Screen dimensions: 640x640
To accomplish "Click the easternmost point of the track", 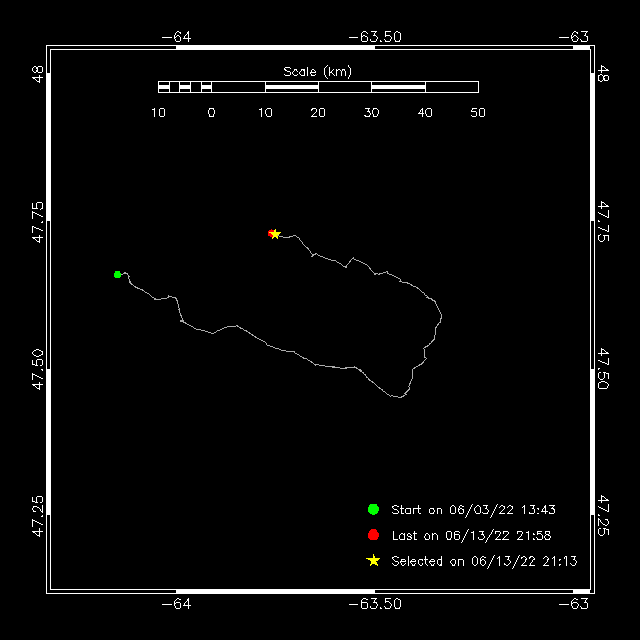I will coord(441,317).
